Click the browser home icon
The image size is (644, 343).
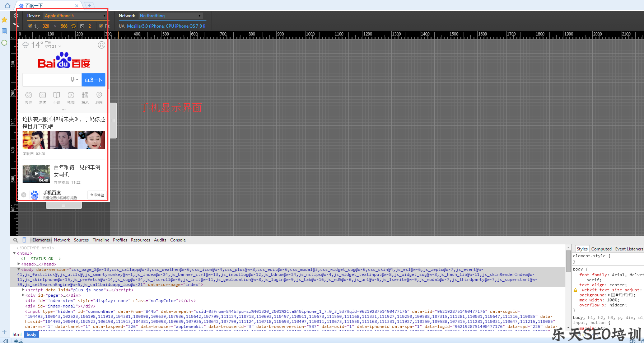pos(7,5)
